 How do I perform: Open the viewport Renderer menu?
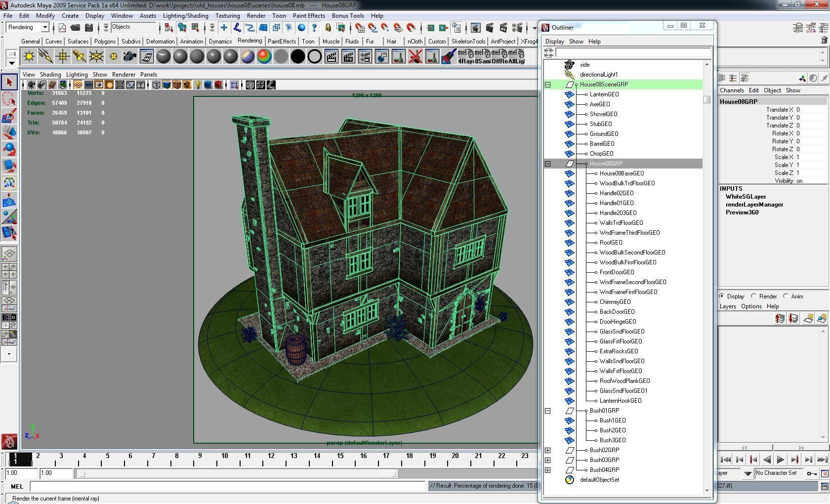click(124, 75)
